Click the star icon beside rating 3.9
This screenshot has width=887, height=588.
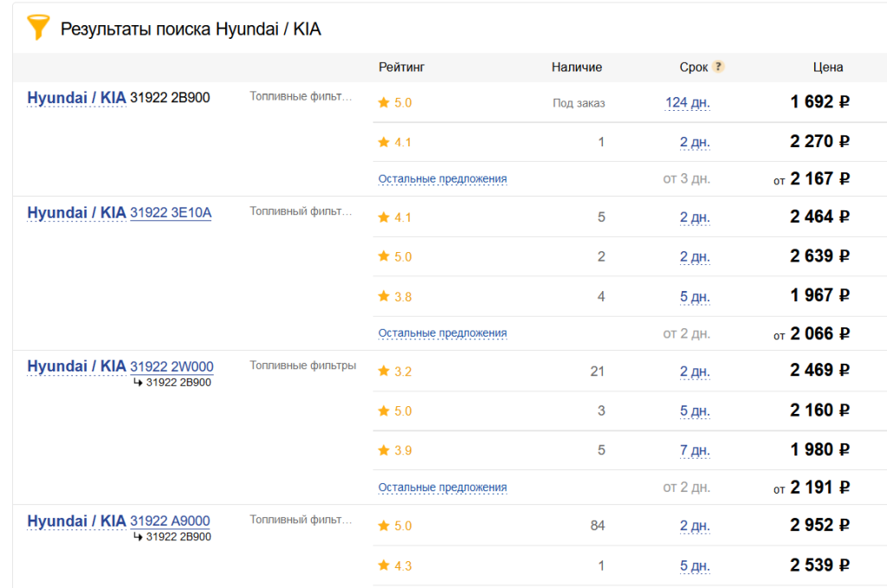[x=384, y=450]
